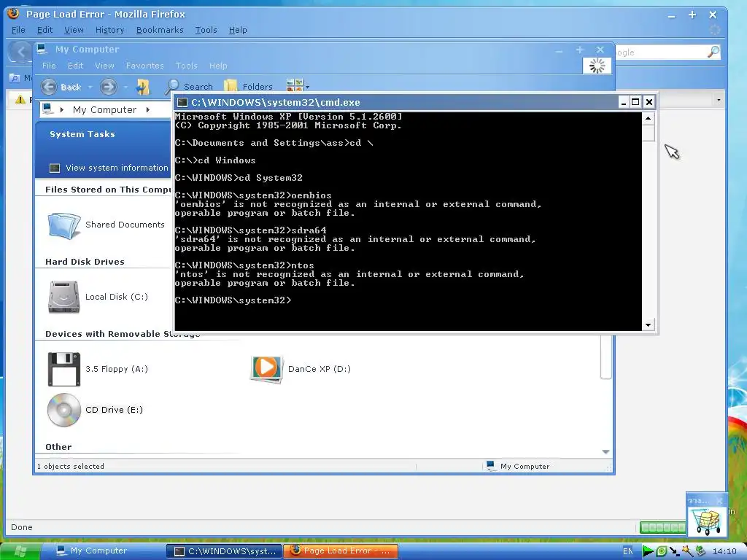The width and height of the screenshot is (747, 560).
Task: Click the Firefox search input field
Action: coord(660,52)
